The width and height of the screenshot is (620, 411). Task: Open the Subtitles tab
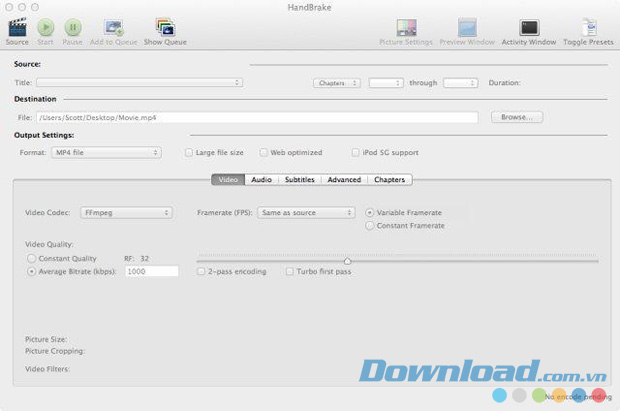point(299,180)
